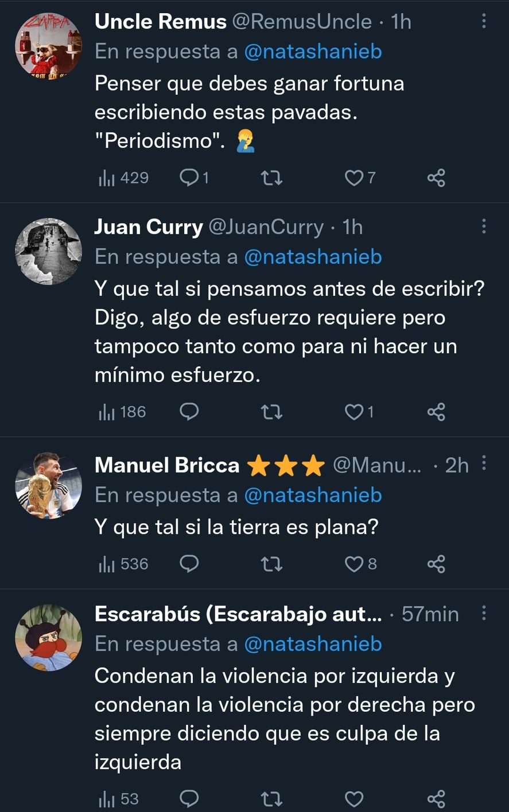Retweet Escarabús's reply
The image size is (509, 812).
click(x=271, y=799)
